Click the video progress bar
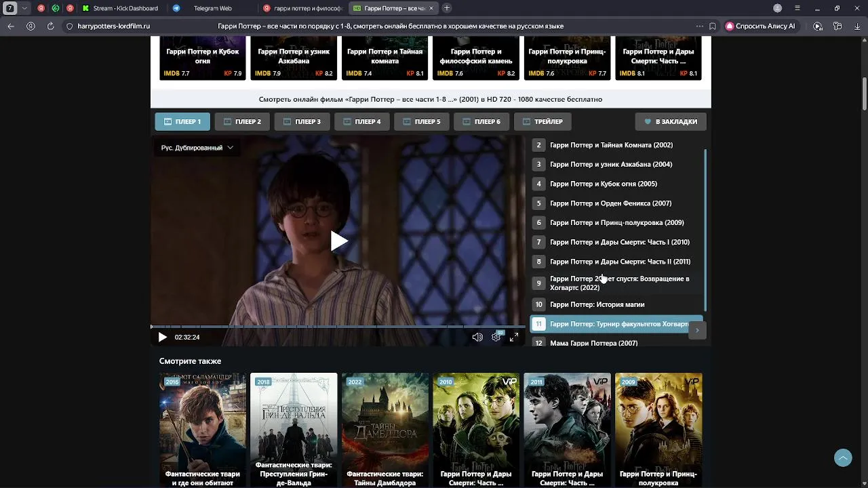This screenshot has height=488, width=868. tap(338, 327)
